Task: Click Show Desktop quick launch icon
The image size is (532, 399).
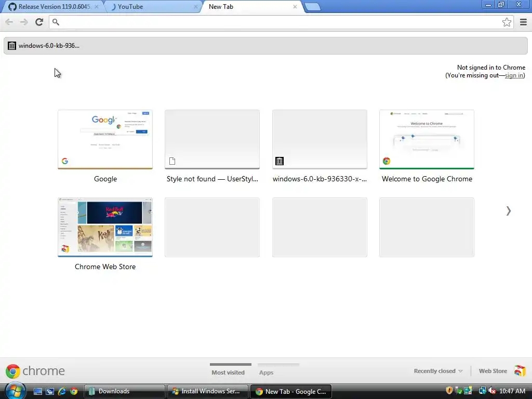Action: coord(37,391)
